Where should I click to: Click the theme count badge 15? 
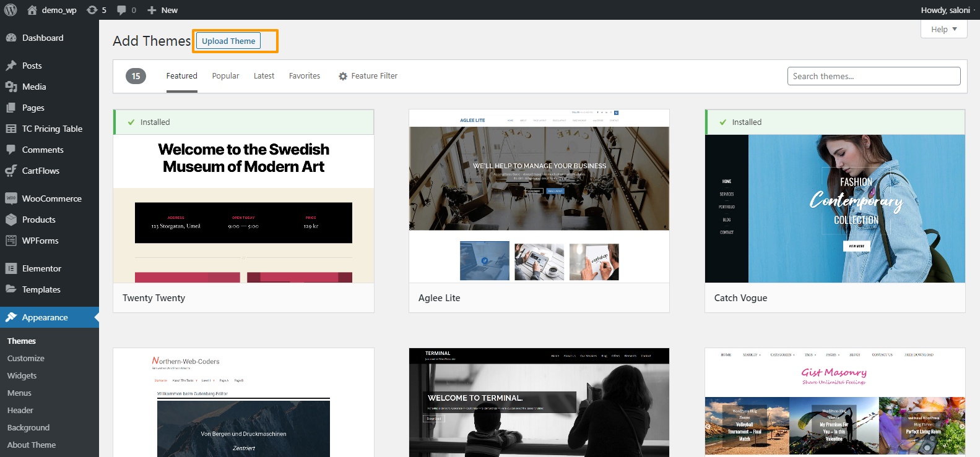[x=136, y=76]
